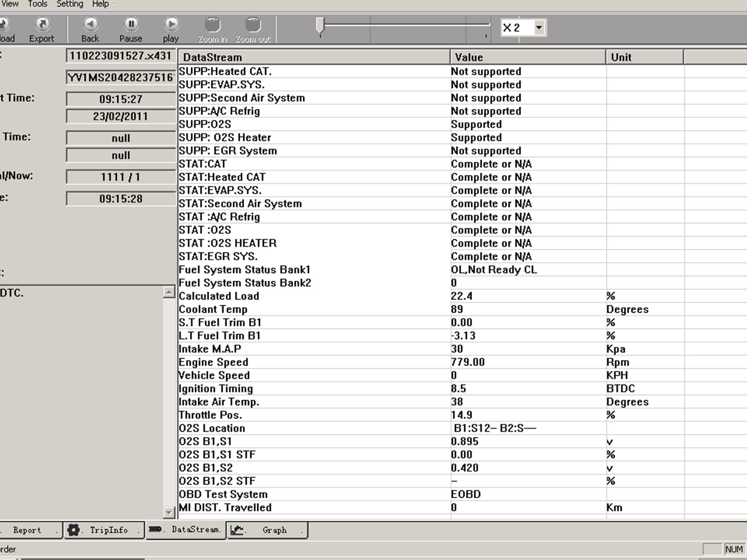Open the Setting menu

coord(69,4)
